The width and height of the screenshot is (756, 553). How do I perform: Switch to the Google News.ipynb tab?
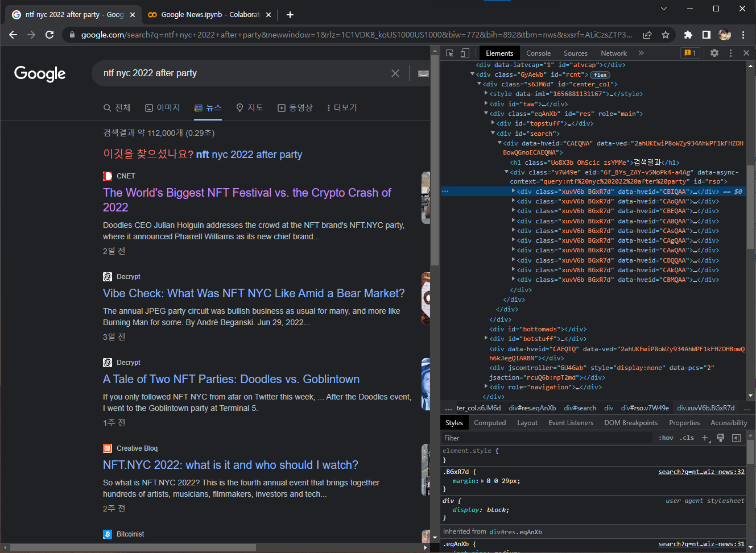click(x=210, y=15)
